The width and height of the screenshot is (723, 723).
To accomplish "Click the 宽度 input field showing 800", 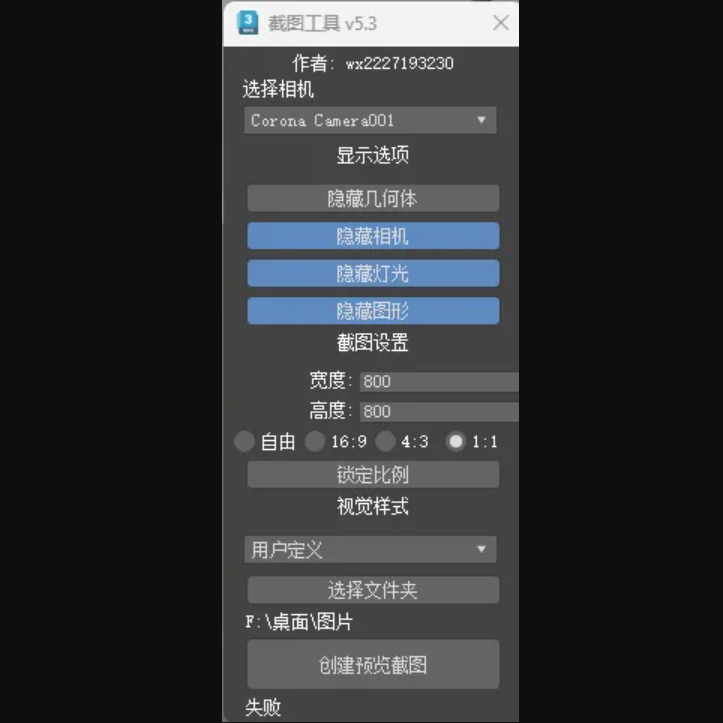I will point(439,382).
